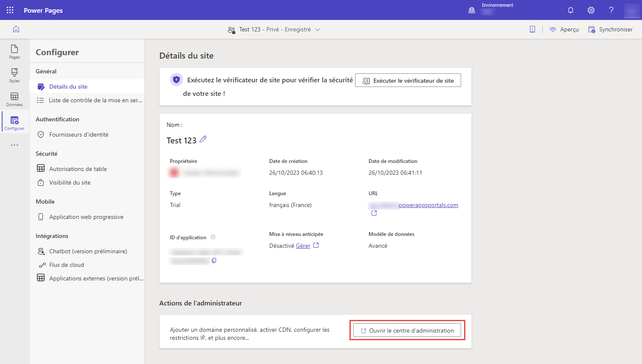The width and height of the screenshot is (642, 364).
Task: Click the Désactivé status text
Action: [282, 246]
